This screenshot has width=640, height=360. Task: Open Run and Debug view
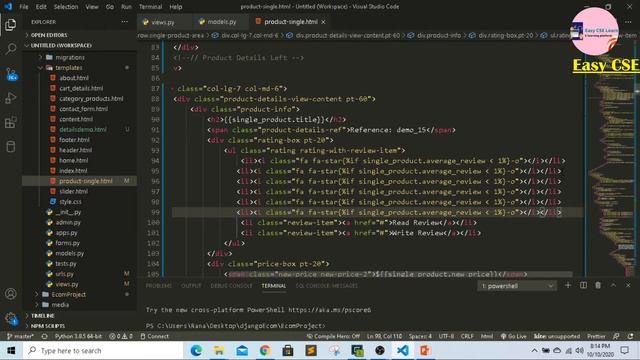[x=11, y=98]
